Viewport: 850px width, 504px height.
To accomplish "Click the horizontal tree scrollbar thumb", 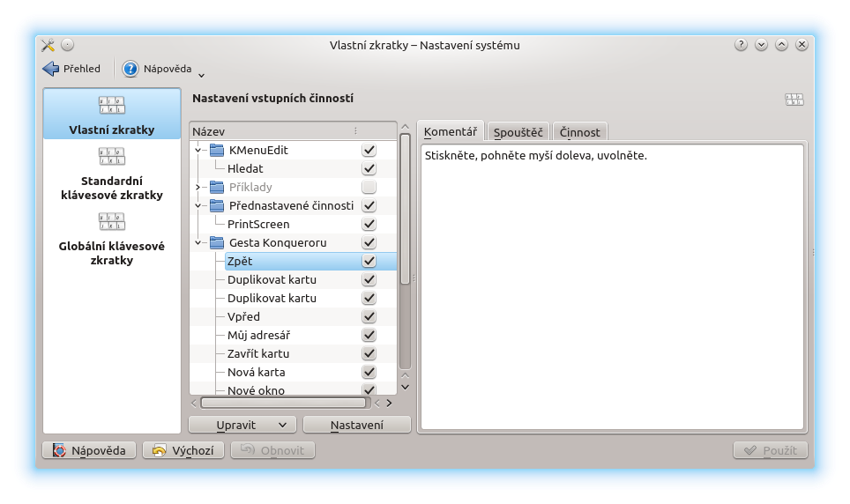I will (x=284, y=403).
